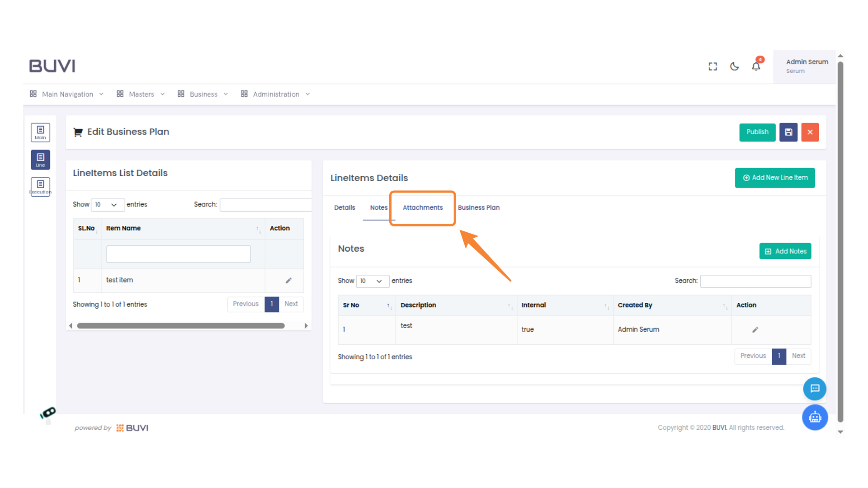This screenshot has height=488, width=868.
Task: Switch to the Business Plan tab
Action: pos(479,207)
